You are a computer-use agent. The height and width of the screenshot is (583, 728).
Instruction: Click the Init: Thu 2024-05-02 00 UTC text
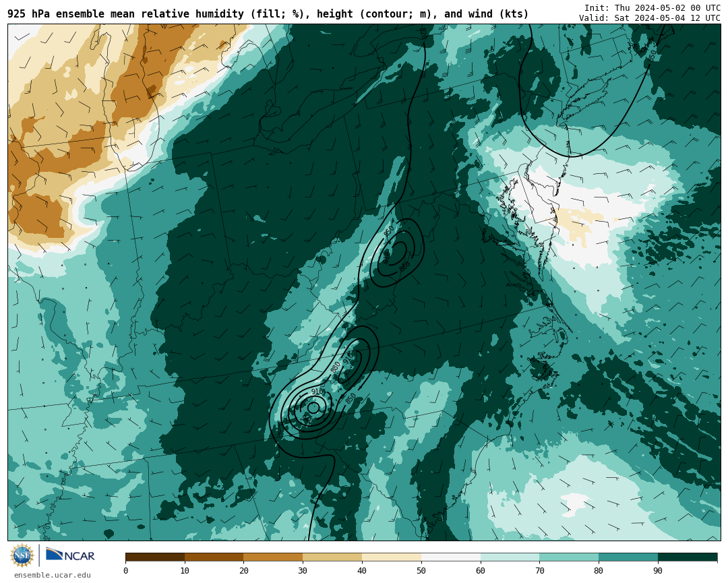tap(653, 8)
